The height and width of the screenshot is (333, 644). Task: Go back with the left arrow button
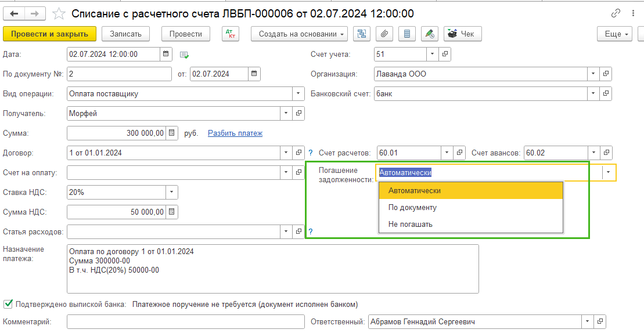[14, 14]
